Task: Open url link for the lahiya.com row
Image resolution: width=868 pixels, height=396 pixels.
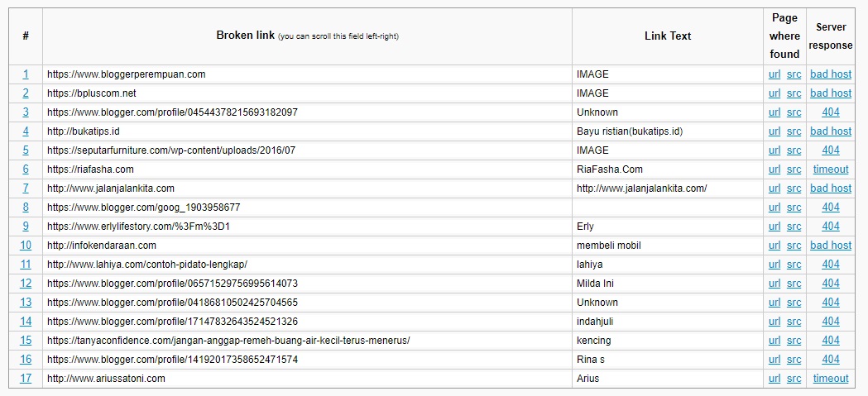Action: tap(774, 265)
